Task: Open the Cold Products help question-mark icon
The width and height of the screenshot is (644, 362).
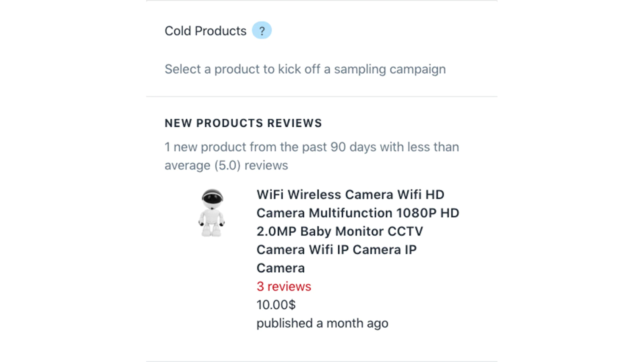Action: (x=262, y=30)
